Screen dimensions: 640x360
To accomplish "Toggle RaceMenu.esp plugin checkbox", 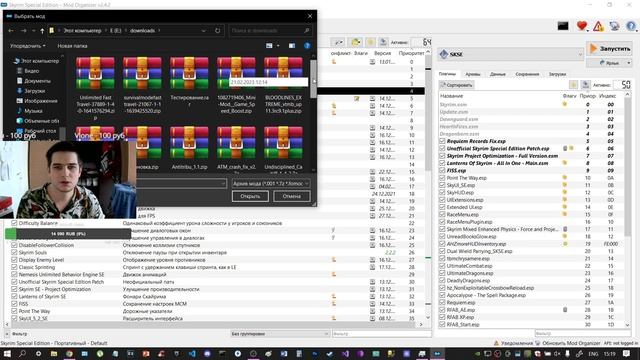I will (442, 215).
